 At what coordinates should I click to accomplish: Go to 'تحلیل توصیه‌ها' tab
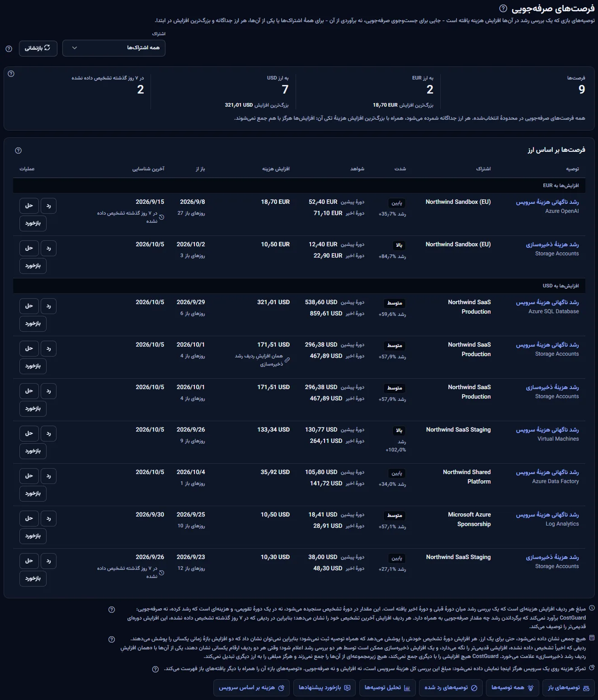(387, 688)
